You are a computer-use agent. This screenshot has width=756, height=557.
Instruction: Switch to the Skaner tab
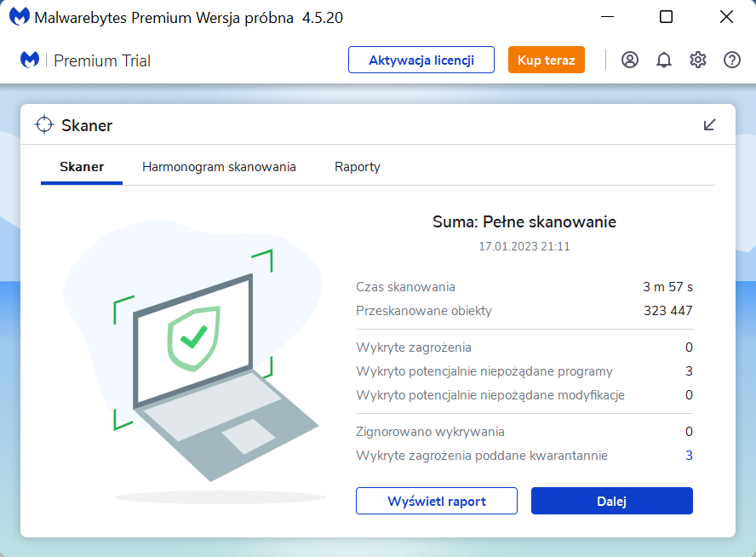[82, 167]
